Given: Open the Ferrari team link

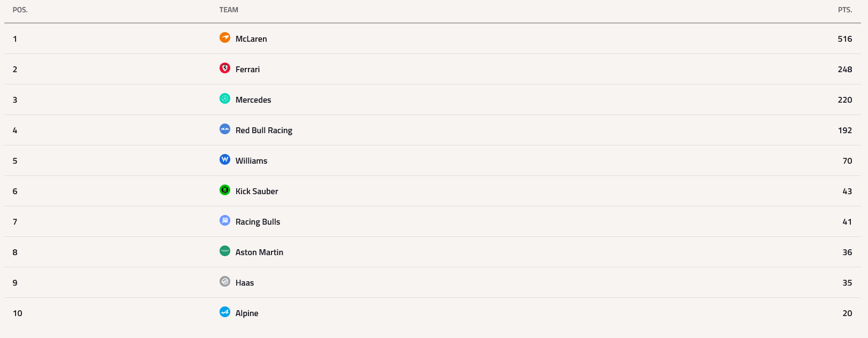Looking at the screenshot, I should tap(247, 70).
